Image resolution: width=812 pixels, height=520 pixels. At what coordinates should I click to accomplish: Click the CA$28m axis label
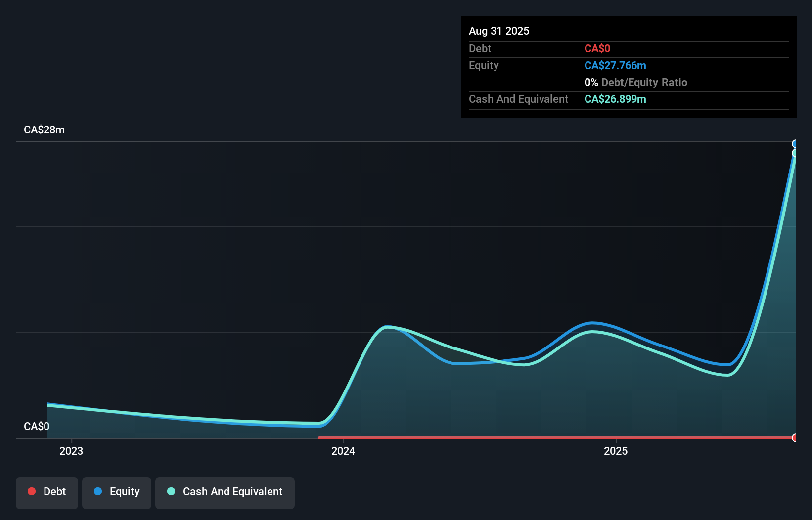pyautogui.click(x=44, y=130)
